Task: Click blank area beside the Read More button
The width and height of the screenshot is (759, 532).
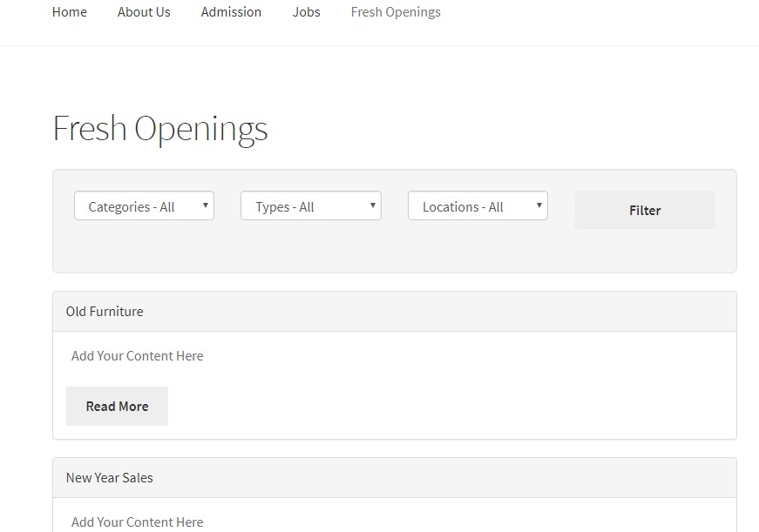Action: coord(436,407)
